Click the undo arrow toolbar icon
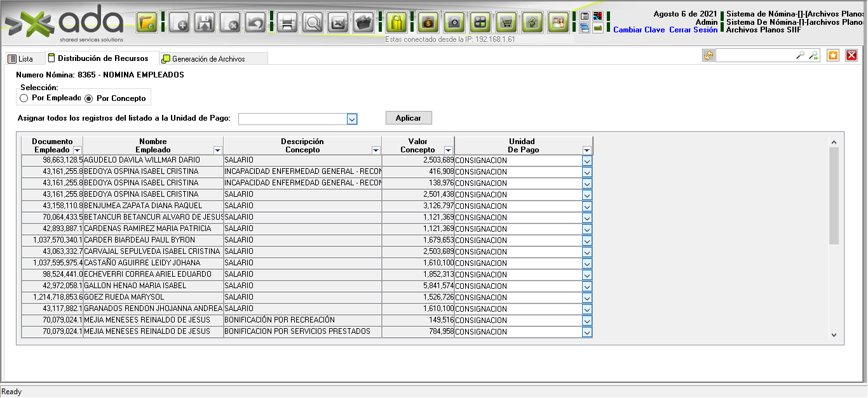 tap(255, 23)
